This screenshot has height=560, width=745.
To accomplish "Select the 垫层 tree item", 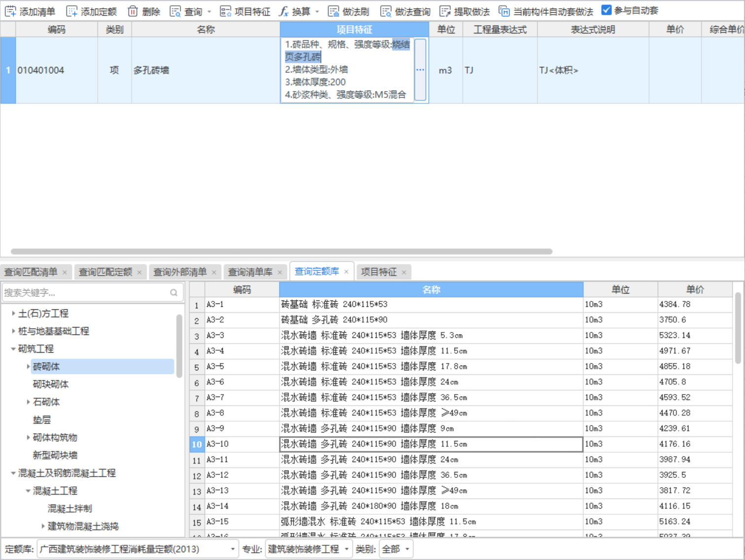I will pos(42,420).
